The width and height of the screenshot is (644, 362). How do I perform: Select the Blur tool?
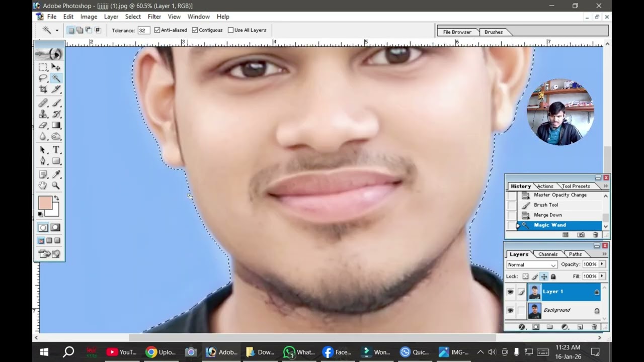pyautogui.click(x=43, y=136)
